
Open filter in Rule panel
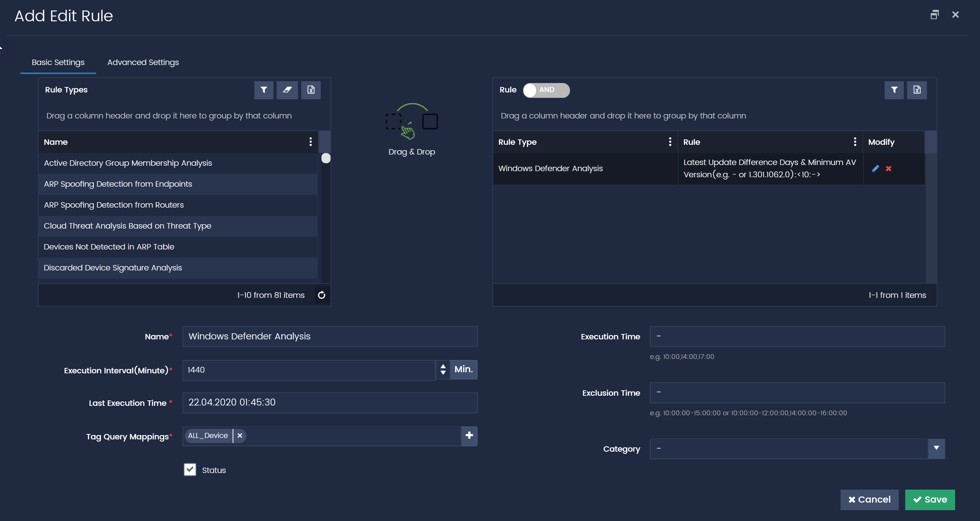coord(894,90)
